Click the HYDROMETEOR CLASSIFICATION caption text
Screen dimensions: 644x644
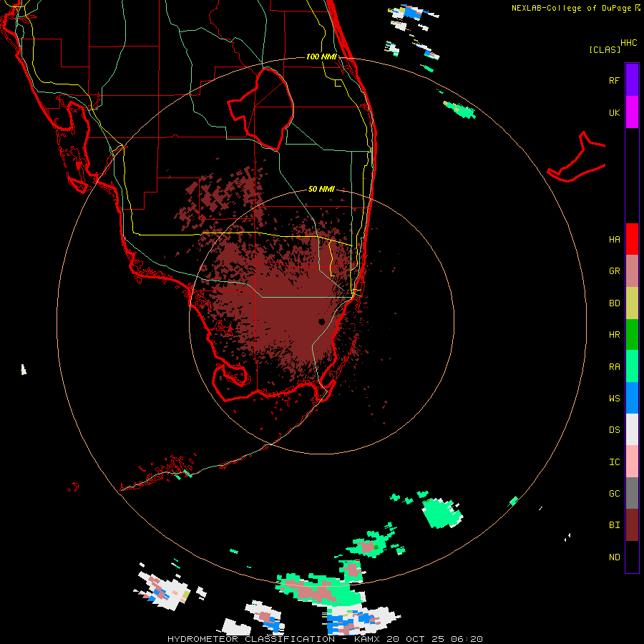click(251, 639)
